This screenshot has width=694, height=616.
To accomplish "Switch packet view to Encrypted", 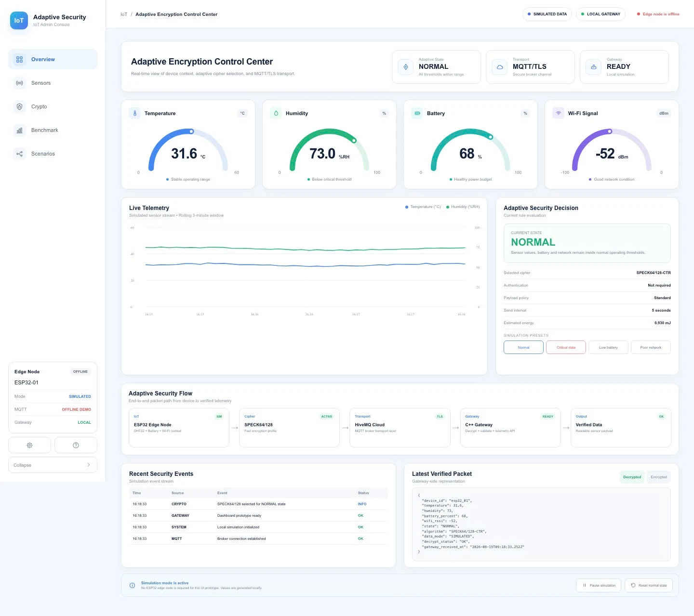I will [x=659, y=477].
